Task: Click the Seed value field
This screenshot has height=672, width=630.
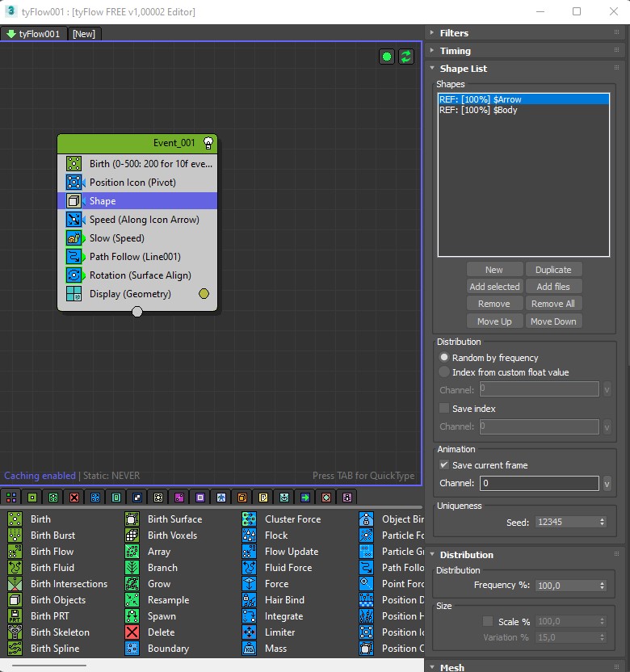Action: pyautogui.click(x=566, y=522)
